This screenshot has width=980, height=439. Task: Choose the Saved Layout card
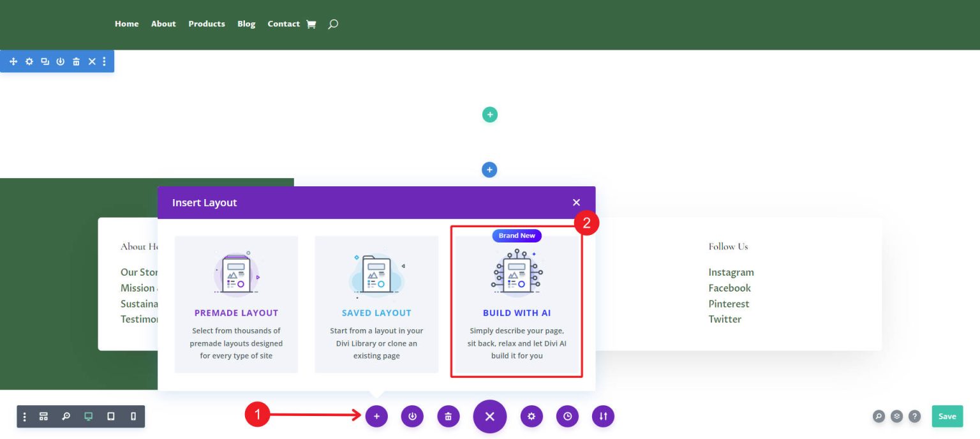[x=376, y=304]
